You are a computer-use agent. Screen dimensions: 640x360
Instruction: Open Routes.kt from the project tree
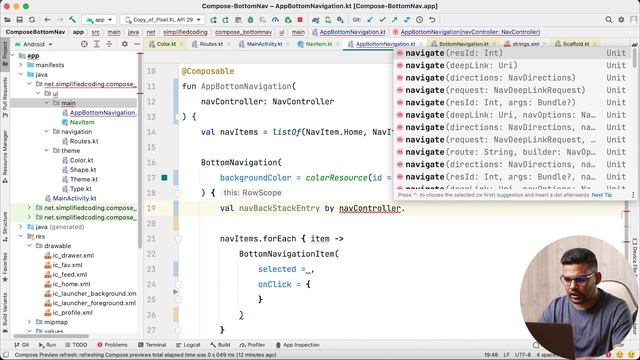80,141
